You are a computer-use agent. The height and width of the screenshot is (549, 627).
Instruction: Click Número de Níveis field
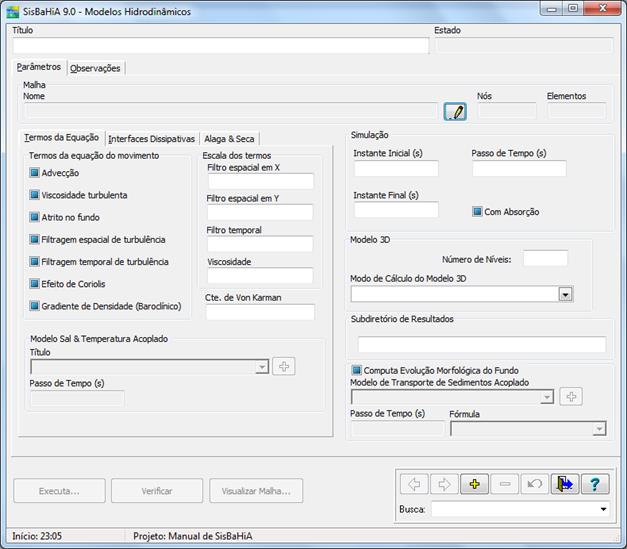(545, 258)
